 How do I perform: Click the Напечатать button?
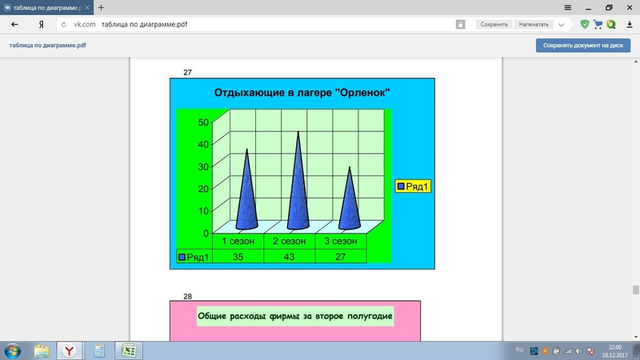(x=533, y=24)
